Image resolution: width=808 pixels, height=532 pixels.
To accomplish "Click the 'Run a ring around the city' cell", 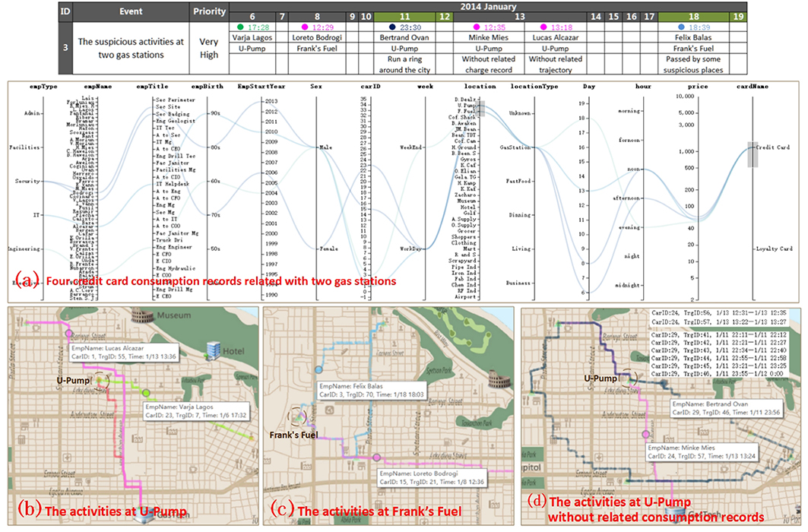I will (405, 65).
